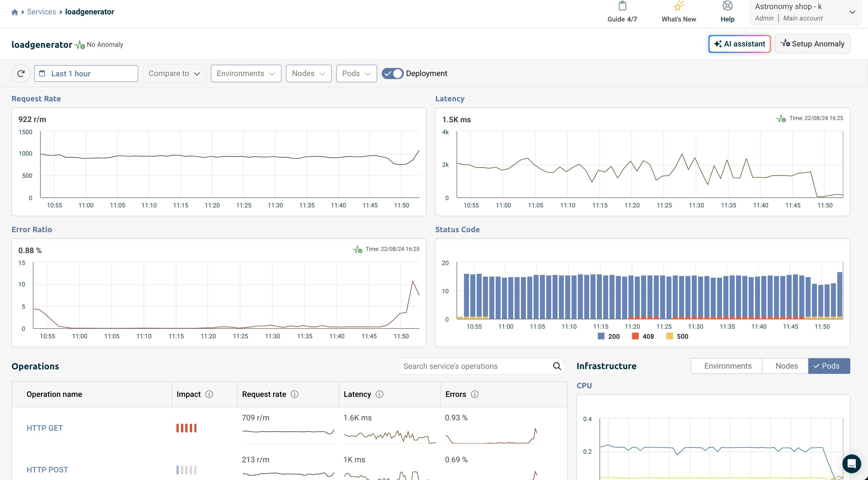Toggle 500 status code legend entry
Viewport: 868px width, 480px height.
click(677, 336)
